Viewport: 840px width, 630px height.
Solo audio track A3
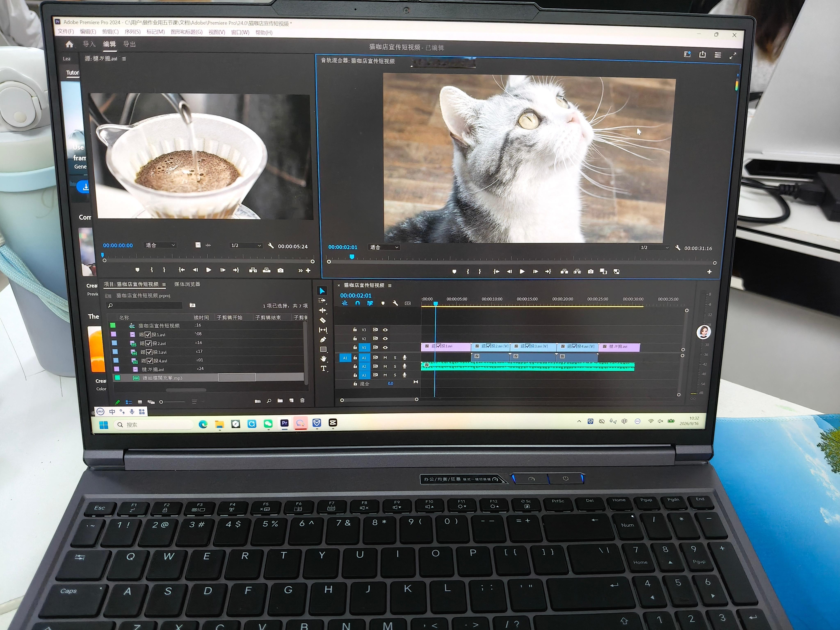[x=395, y=375]
